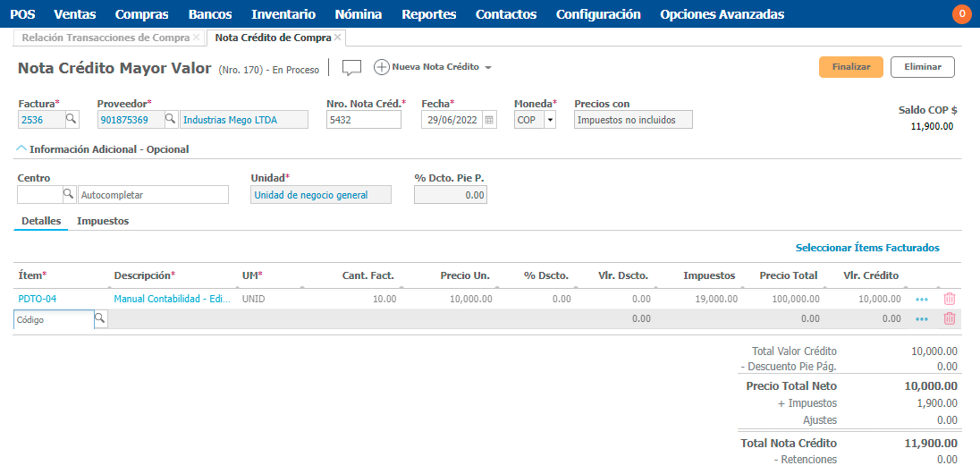This screenshot has height=474, width=980.
Task: Switch to Relación Transacciones de Compra tab
Action: coord(105,38)
